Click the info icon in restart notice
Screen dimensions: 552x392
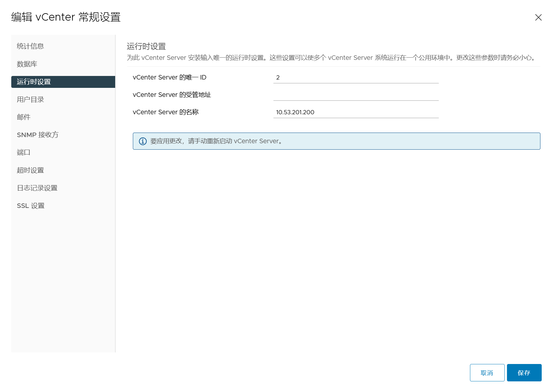tap(143, 141)
